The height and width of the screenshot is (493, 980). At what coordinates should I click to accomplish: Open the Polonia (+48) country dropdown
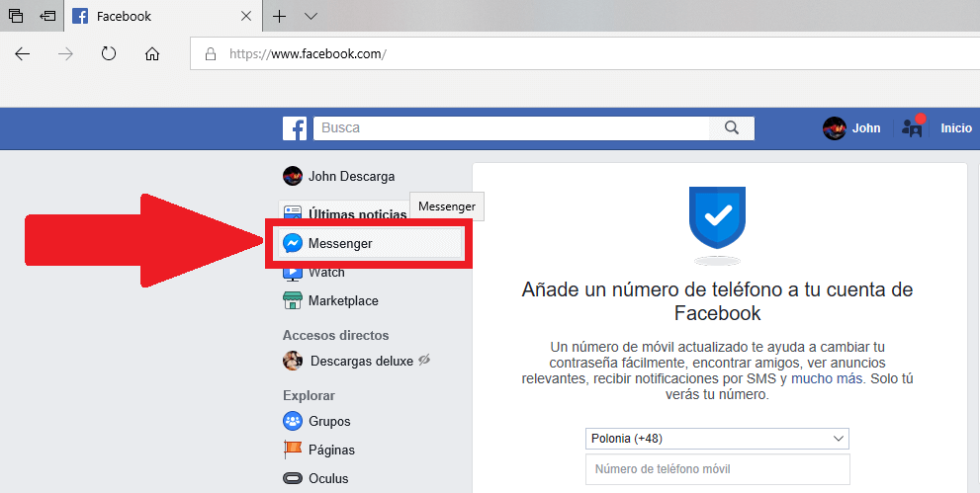tap(717, 439)
